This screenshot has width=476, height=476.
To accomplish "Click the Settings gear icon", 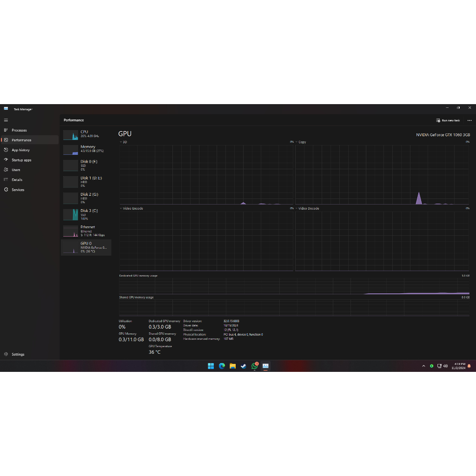I will point(6,354).
